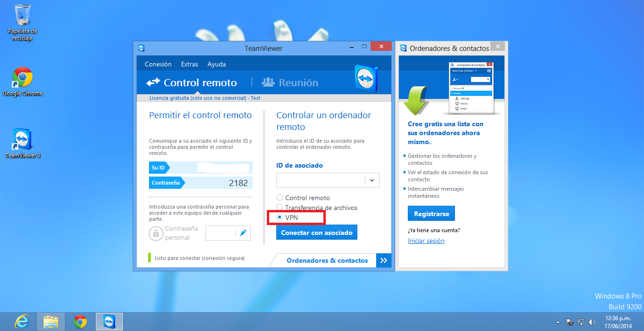This screenshot has width=644, height=331.
Task: Click the TeamViewer title bar icon
Action: pos(141,48)
